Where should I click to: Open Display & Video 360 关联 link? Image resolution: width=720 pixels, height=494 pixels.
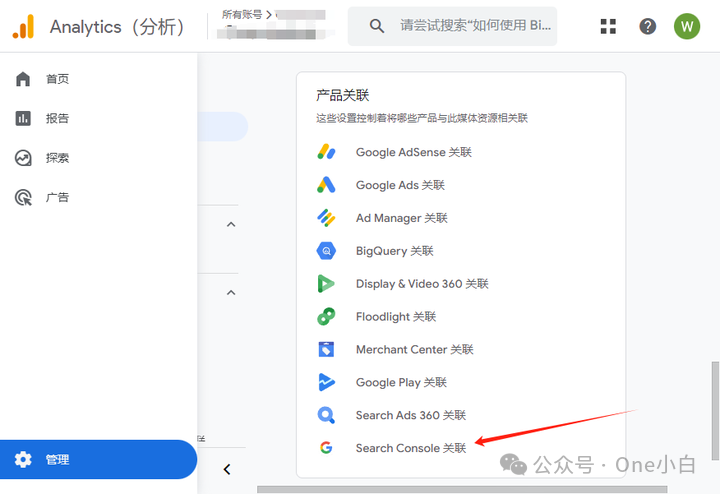point(422,284)
